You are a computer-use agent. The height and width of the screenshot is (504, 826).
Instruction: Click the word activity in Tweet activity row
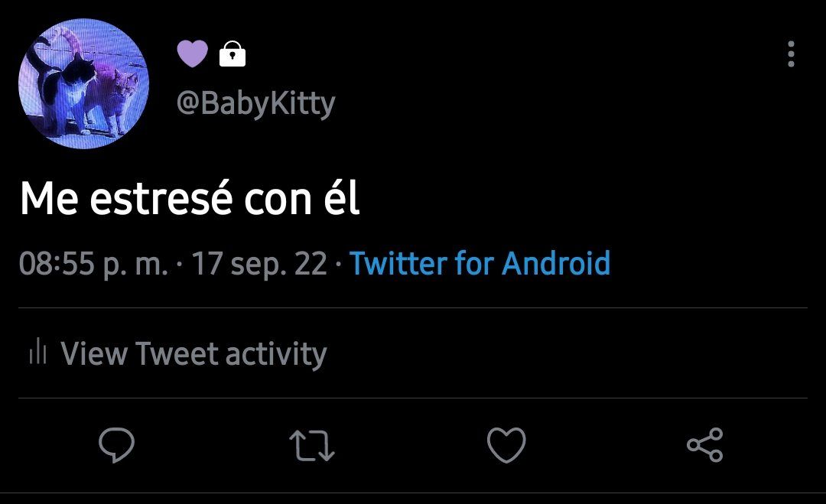tap(277, 354)
